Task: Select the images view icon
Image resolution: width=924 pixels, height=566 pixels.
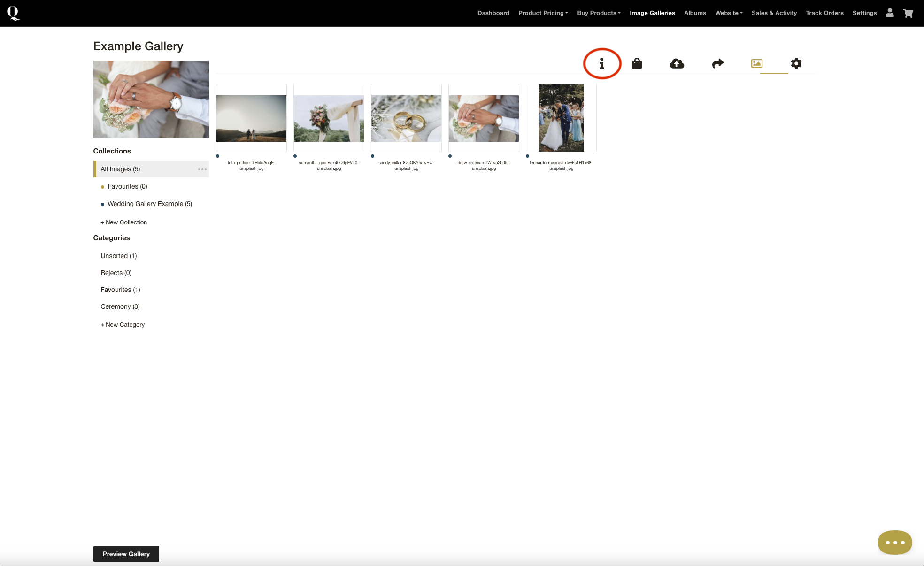Action: [x=756, y=63]
